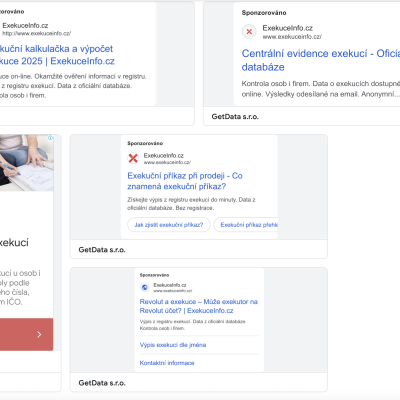Click description 'Kontrola osob i firem. Data o exekucích'
The width and height of the screenshot is (400, 400).
(x=320, y=89)
